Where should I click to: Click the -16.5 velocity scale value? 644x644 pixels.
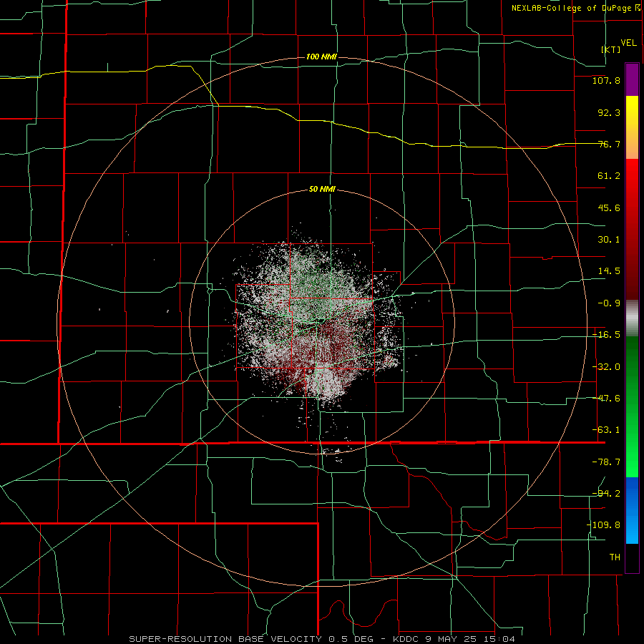click(x=606, y=335)
